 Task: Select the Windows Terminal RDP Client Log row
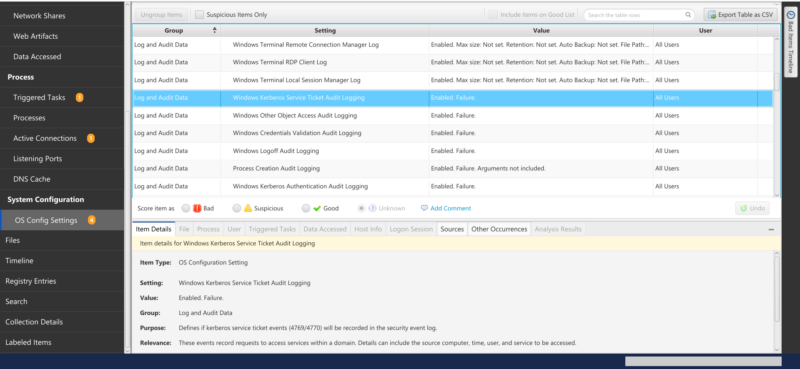[453, 62]
